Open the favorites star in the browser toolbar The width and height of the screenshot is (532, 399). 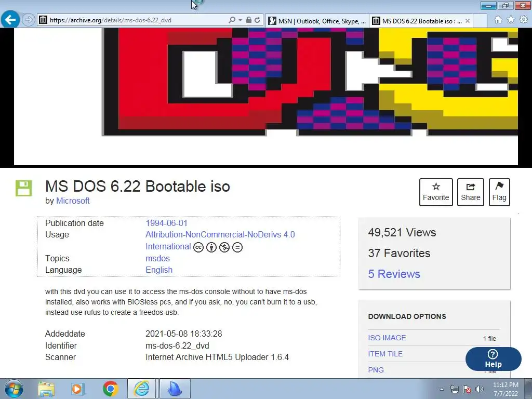coord(511,20)
